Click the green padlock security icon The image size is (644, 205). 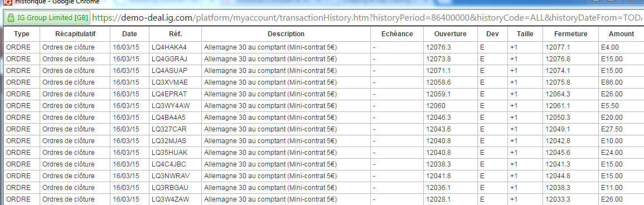tap(11, 18)
